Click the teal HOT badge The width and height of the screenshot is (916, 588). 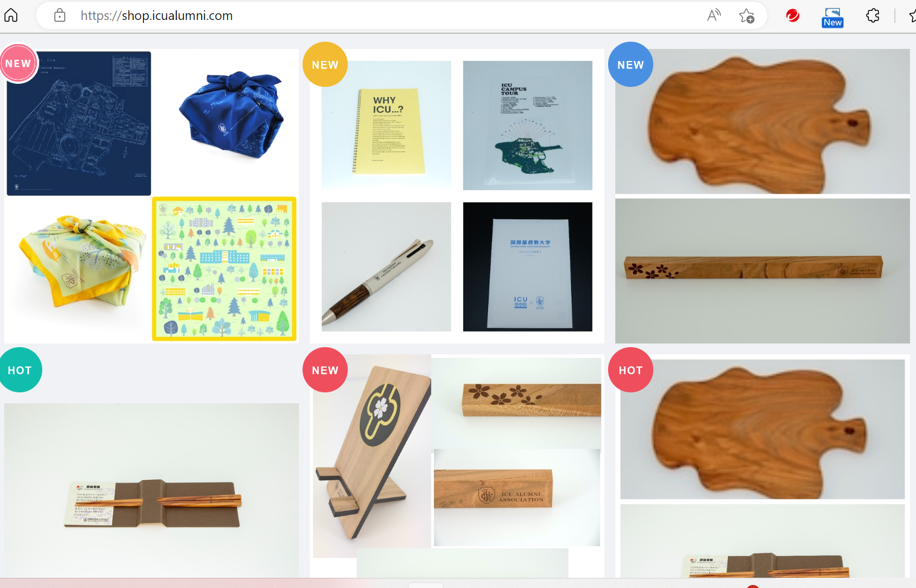[19, 370]
